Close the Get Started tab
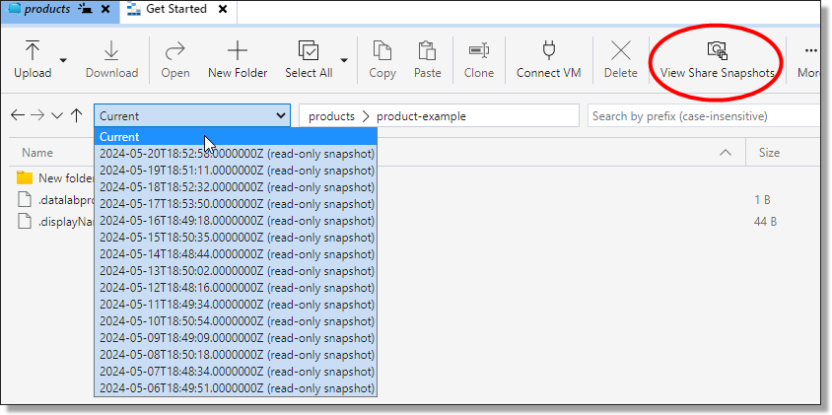The image size is (832, 415). click(x=223, y=9)
